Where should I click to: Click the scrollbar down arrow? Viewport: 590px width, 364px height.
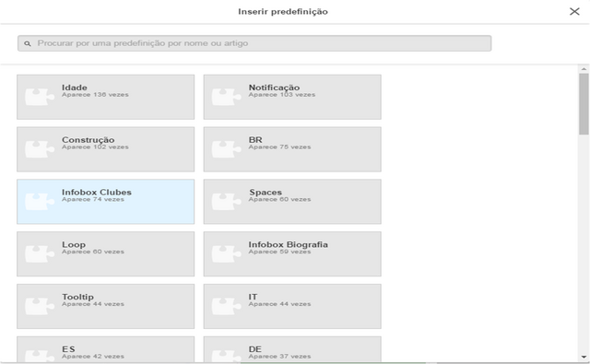click(584, 357)
